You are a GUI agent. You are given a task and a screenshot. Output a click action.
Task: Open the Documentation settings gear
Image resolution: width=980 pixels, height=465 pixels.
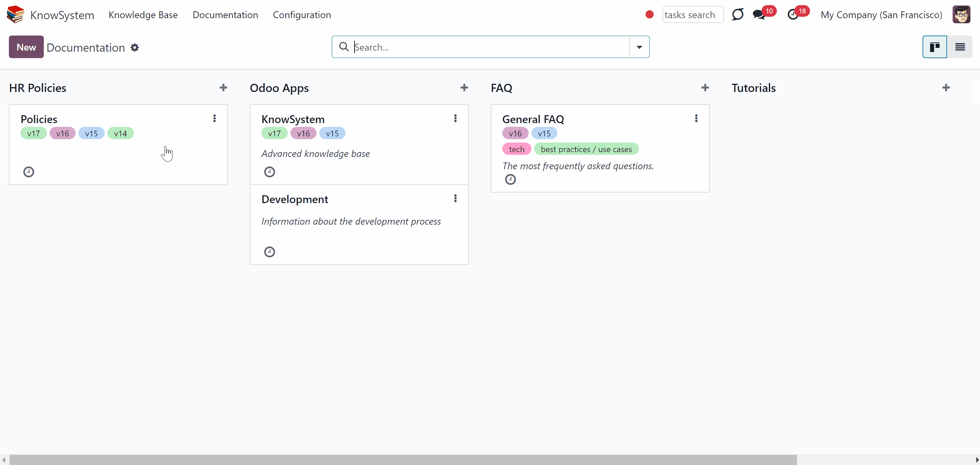pos(135,48)
